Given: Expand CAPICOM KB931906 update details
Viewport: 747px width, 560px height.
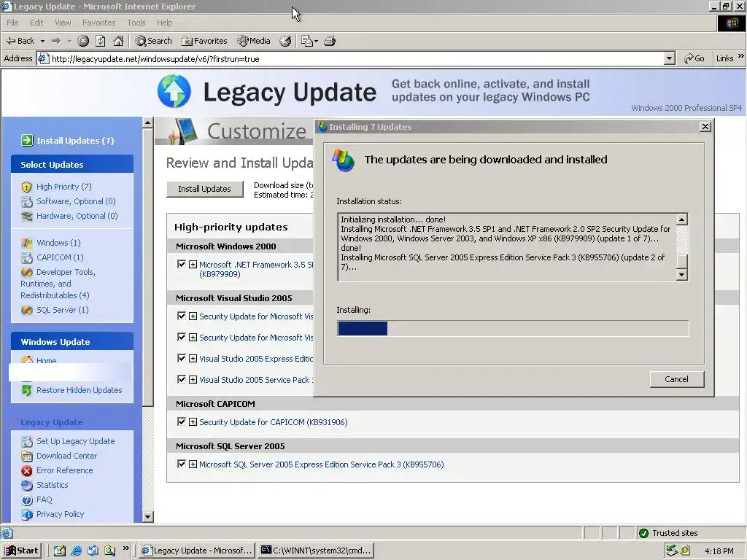Looking at the screenshot, I should click(x=193, y=422).
